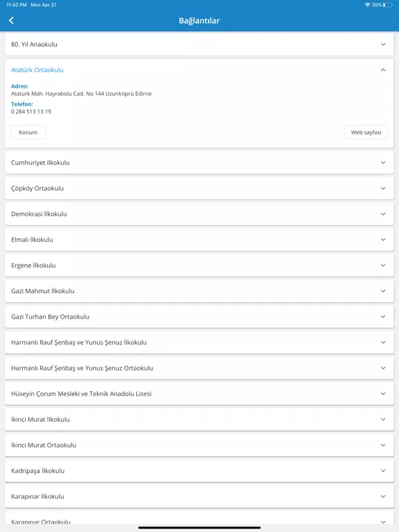The width and height of the screenshot is (399, 532).
Task: Expand the Elmalı İlkokulu chevron
Action: click(383, 240)
